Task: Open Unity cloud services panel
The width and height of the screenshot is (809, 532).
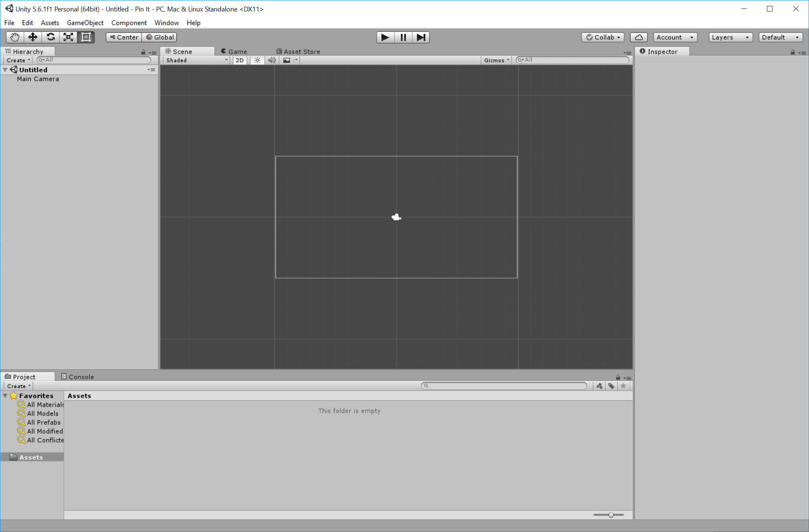Action: (639, 37)
